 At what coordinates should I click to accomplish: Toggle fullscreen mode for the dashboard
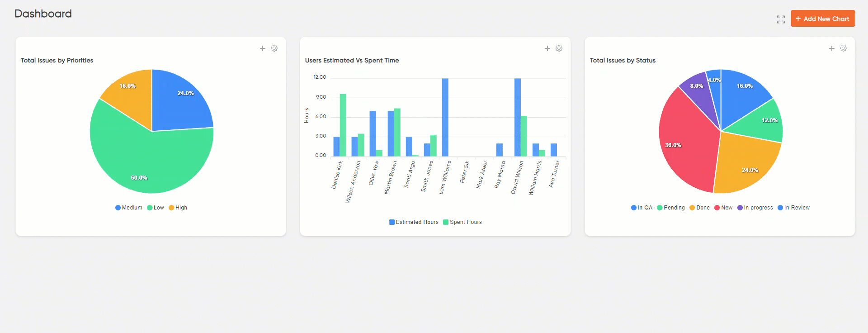pos(781,19)
